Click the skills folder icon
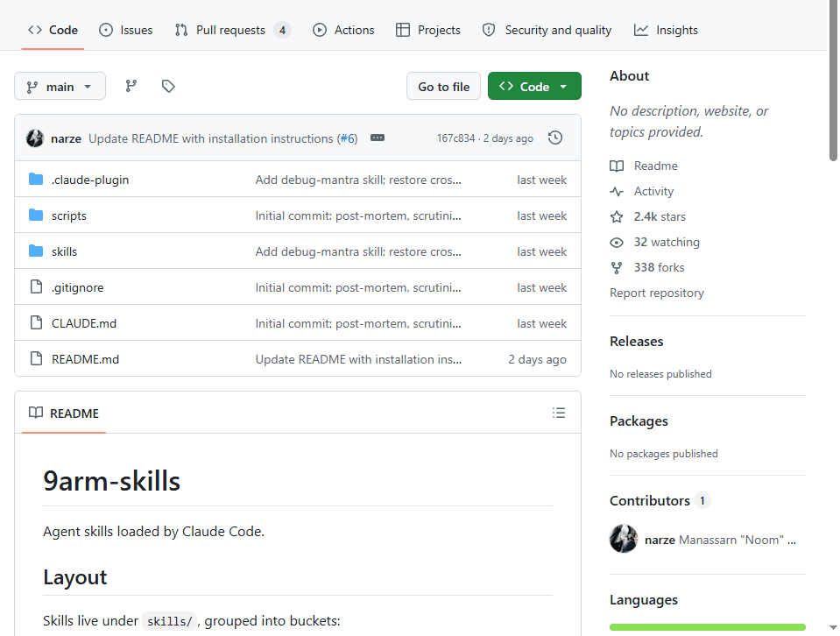The width and height of the screenshot is (840, 636). pos(36,251)
